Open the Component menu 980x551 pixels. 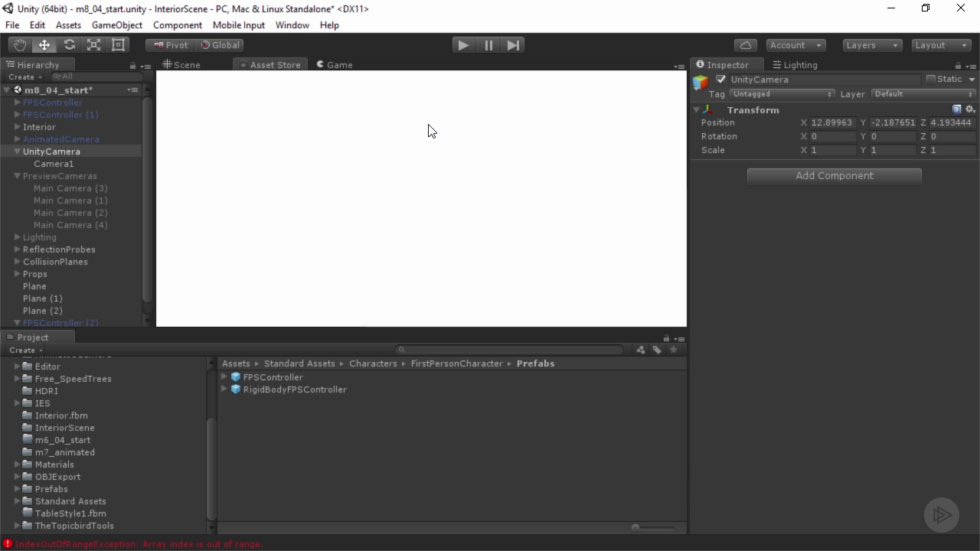178,25
